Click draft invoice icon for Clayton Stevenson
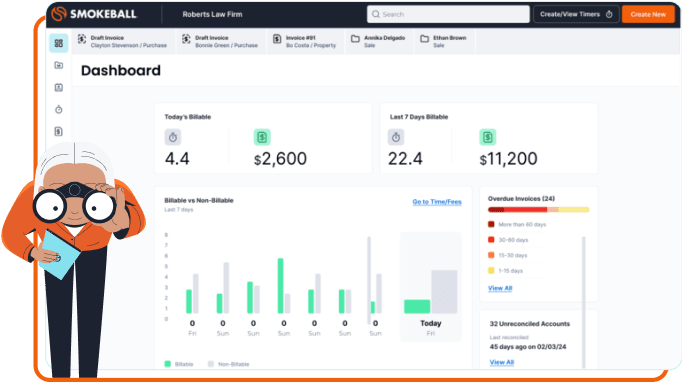682x382 pixels. 82,39
